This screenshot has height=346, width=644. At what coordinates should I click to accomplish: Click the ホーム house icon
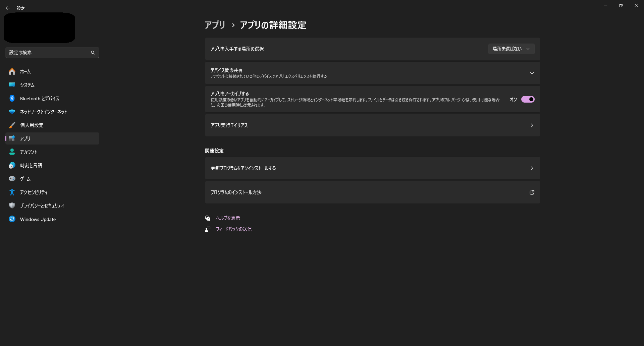pyautogui.click(x=12, y=71)
